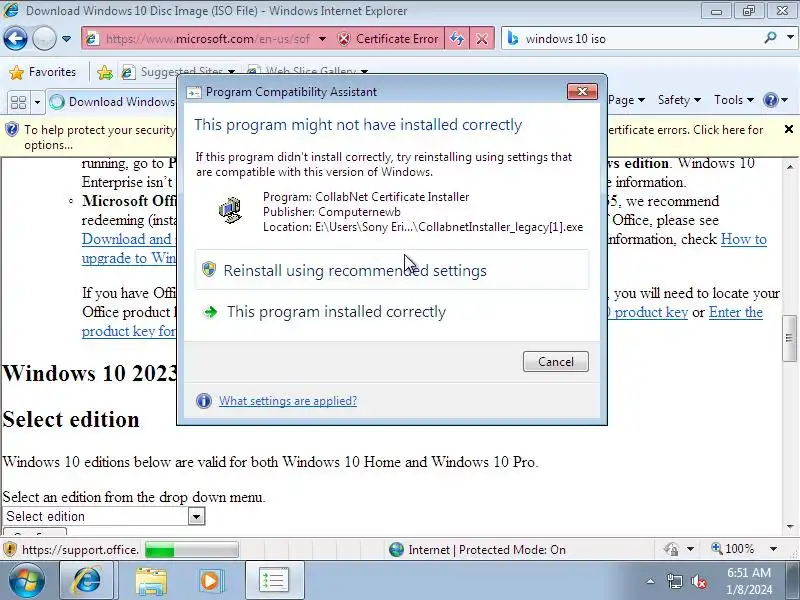The width and height of the screenshot is (800, 600).
Task: Open Windows Explorer from the taskbar
Action: [151, 581]
